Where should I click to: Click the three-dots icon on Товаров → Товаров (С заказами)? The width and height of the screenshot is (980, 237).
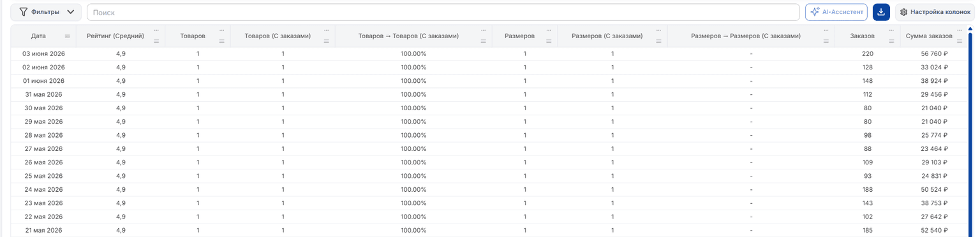[484, 30]
